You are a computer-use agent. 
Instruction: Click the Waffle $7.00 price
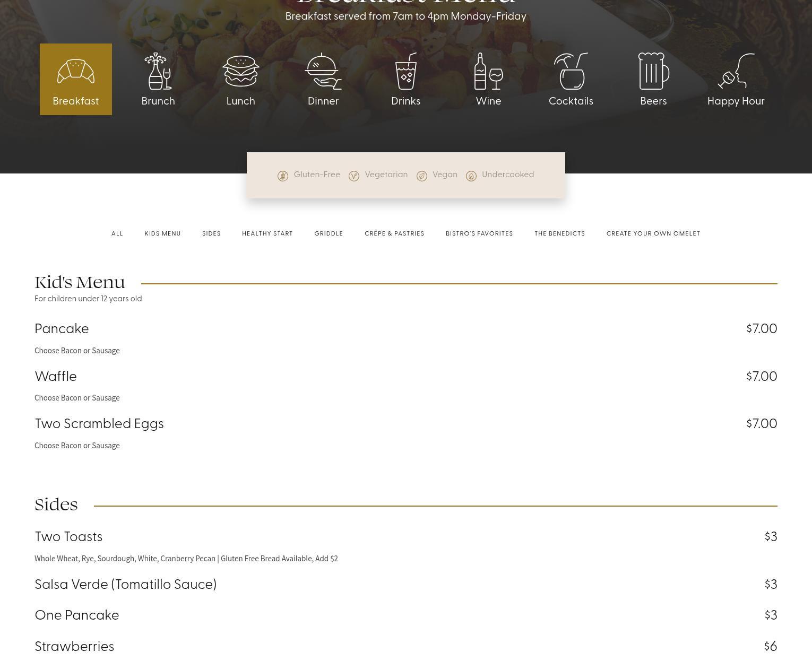(762, 377)
